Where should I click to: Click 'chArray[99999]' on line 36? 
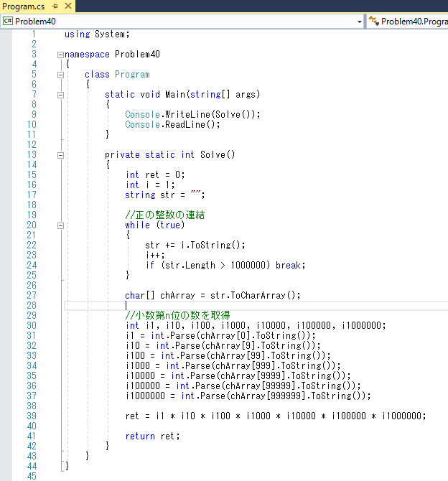[x=260, y=386]
